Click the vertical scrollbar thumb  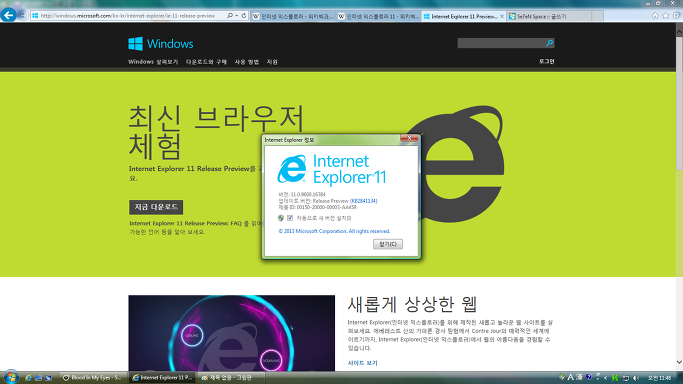point(679,103)
